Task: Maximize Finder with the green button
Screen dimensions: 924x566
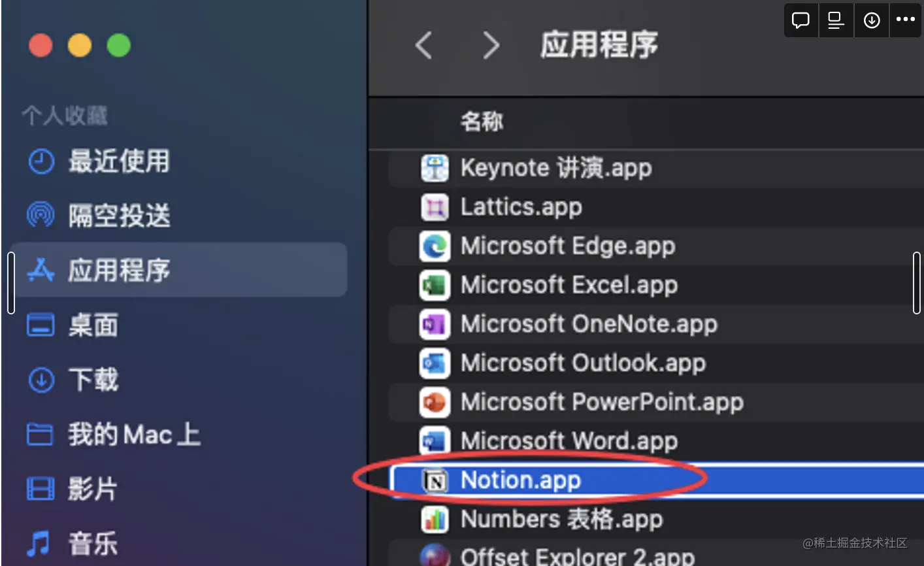Action: (119, 45)
